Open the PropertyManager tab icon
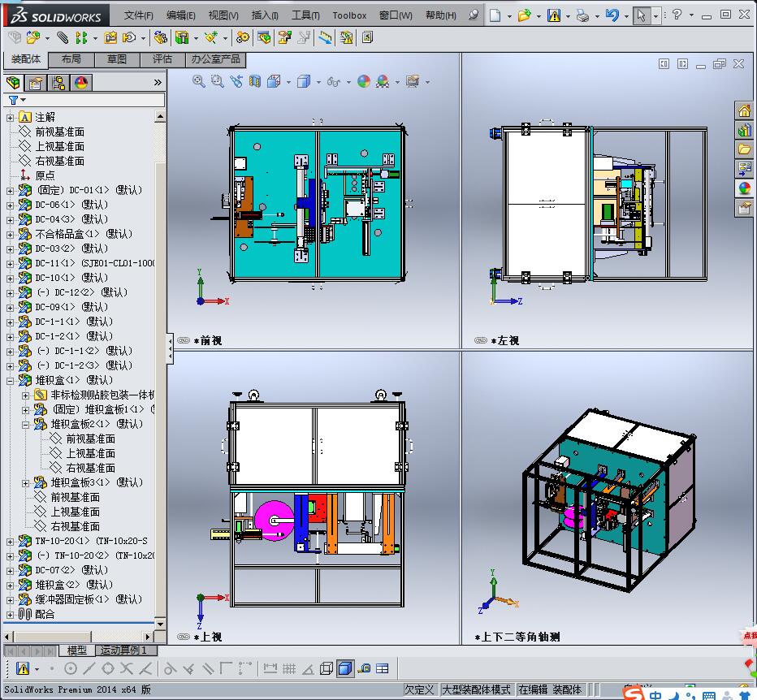 36,83
